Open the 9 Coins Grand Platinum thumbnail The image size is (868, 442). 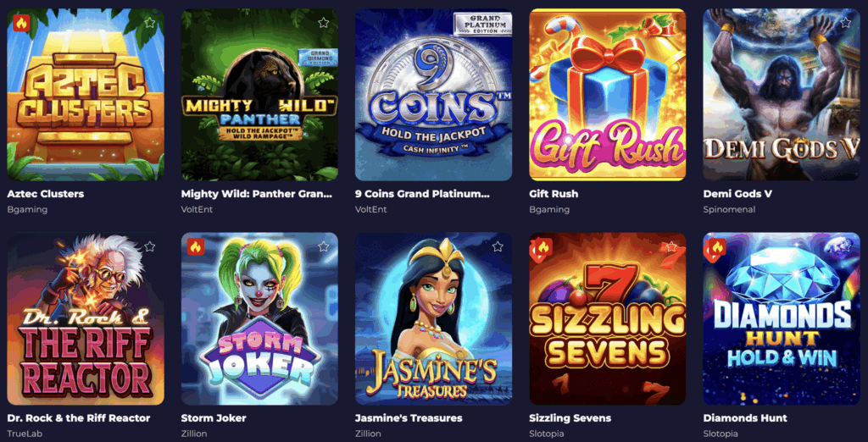(x=433, y=95)
